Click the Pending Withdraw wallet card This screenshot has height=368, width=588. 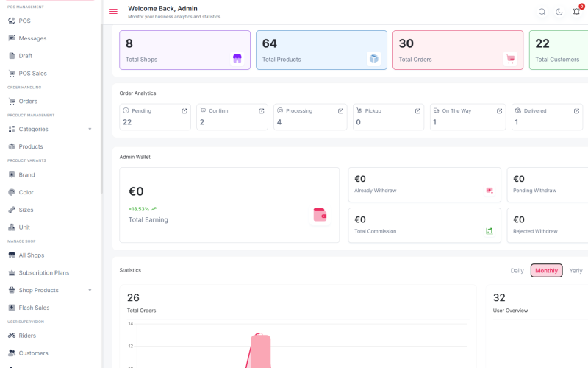click(548, 185)
